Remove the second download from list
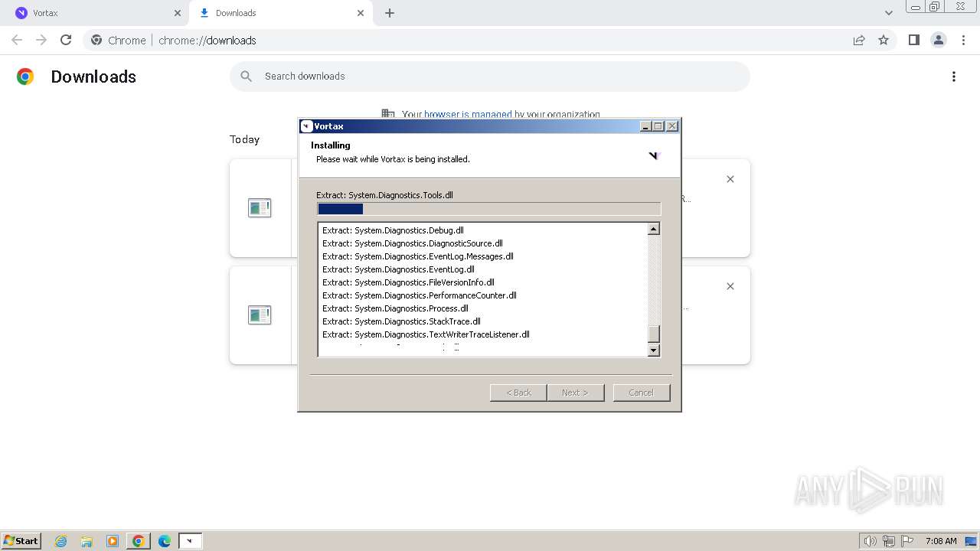 (x=730, y=286)
